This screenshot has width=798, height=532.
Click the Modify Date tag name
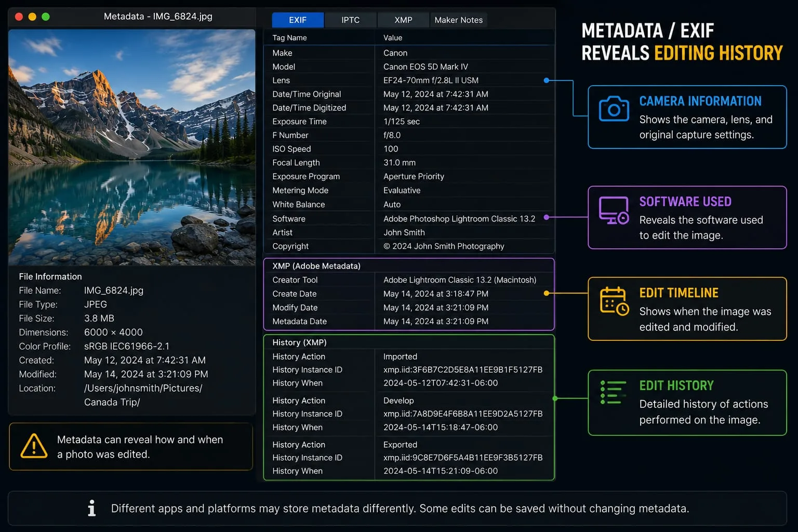[x=295, y=308]
